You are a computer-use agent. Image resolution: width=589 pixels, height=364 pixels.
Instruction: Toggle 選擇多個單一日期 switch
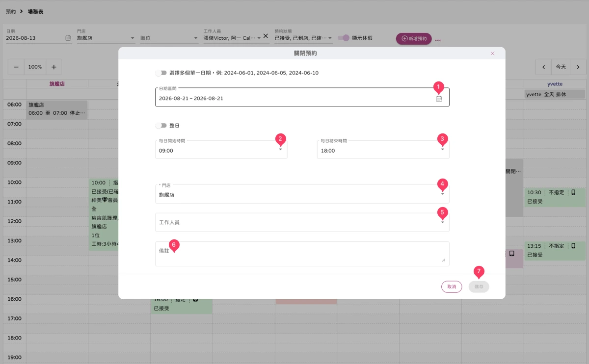point(161,73)
